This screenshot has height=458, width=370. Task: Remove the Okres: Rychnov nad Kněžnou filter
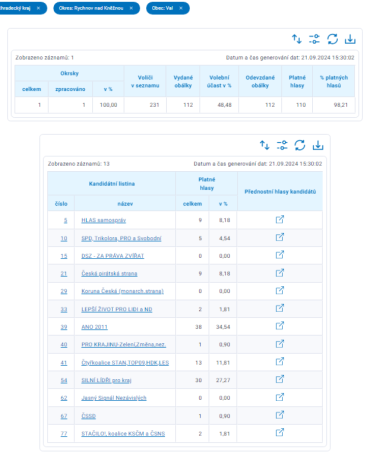point(131,8)
